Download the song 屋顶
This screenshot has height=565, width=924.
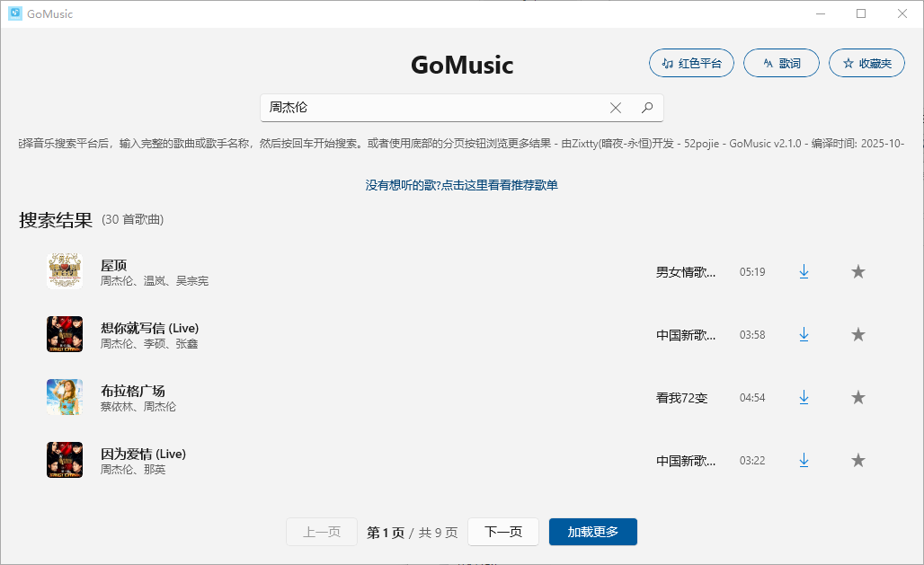pyautogui.click(x=804, y=270)
